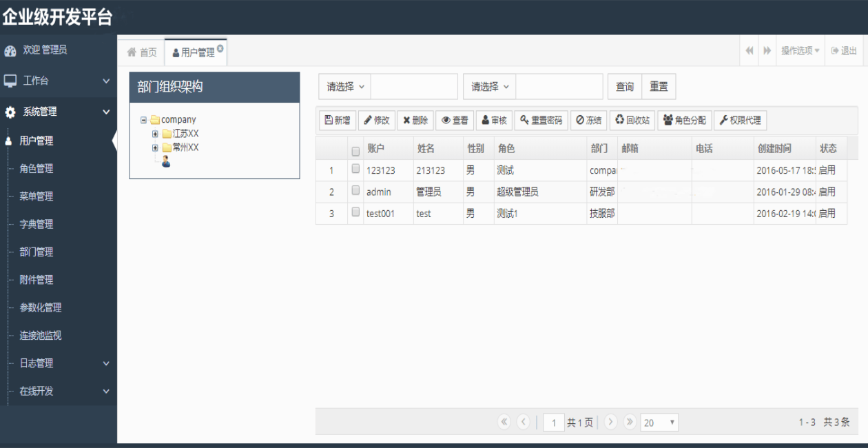Click the 新增 (add new) toolbar icon
Image resolution: width=868 pixels, height=448 pixels.
(x=337, y=120)
